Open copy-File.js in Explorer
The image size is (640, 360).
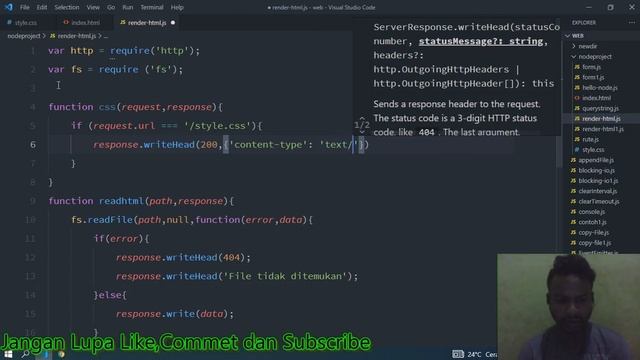(x=593, y=232)
